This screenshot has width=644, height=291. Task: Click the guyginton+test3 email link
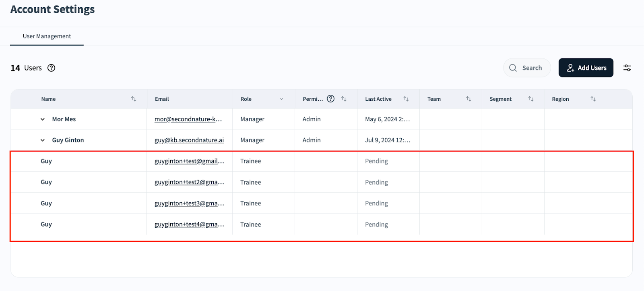pyautogui.click(x=189, y=204)
